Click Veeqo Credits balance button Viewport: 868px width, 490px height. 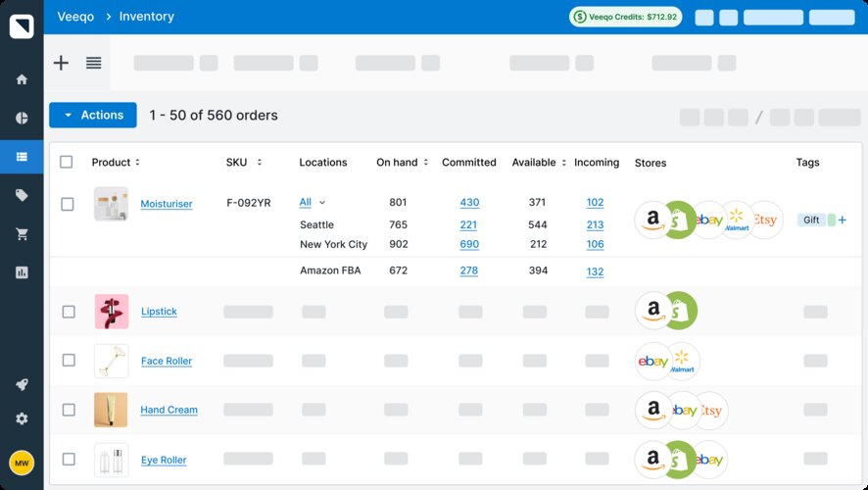[x=626, y=17]
